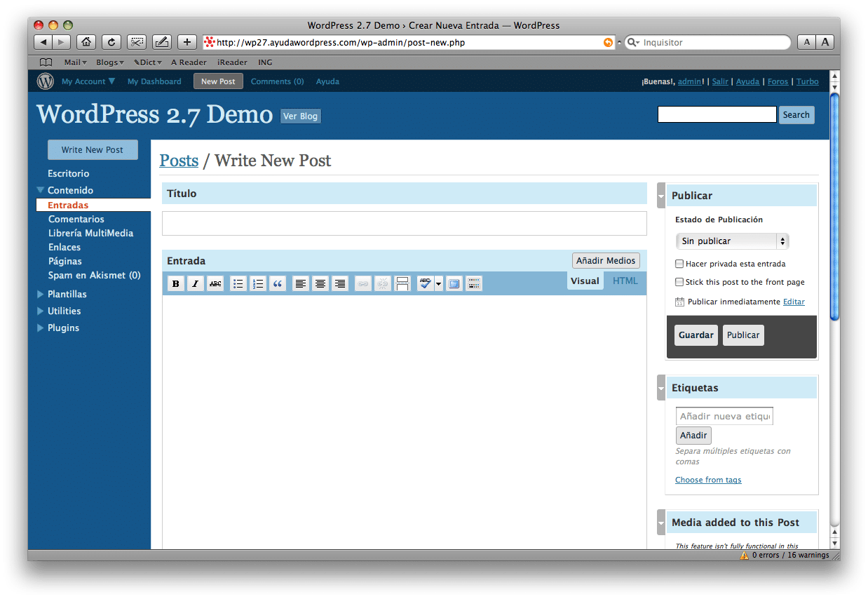The width and height of the screenshot is (868, 599).
Task: Insert a bulleted unordered list
Action: (x=238, y=284)
